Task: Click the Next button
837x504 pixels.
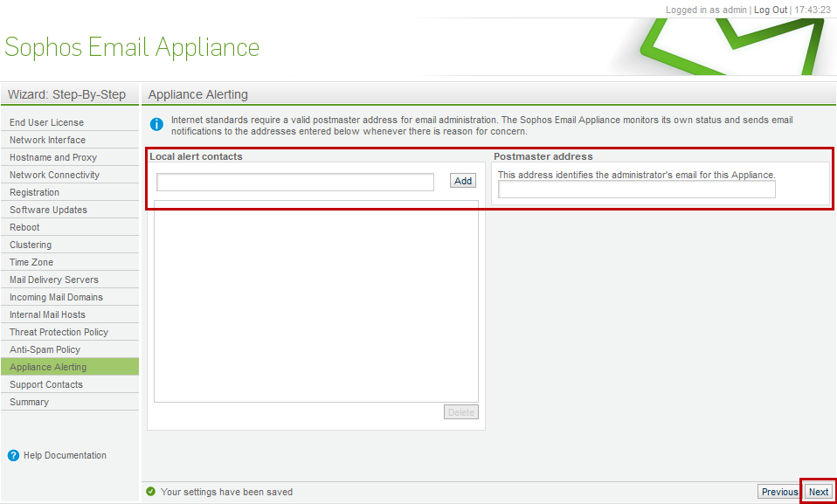Action: pyautogui.click(x=819, y=492)
